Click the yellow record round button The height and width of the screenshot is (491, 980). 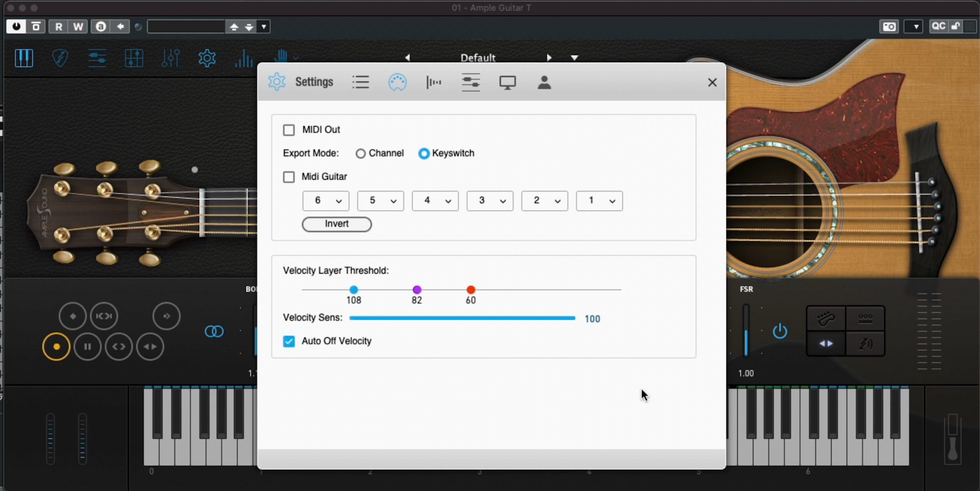pos(56,346)
